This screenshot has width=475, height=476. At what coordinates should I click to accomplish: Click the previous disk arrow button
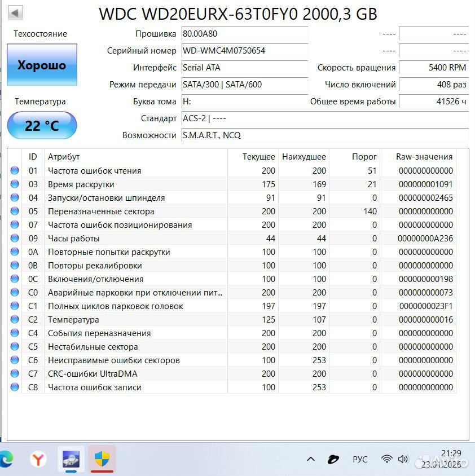(x=15, y=13)
